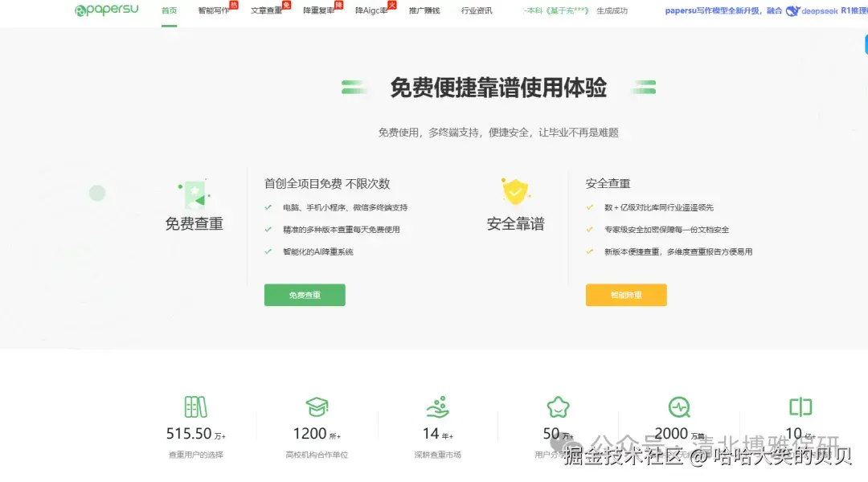Toggle the checkmark beside 智能化的AI降重系统
868x482 pixels.
click(268, 251)
